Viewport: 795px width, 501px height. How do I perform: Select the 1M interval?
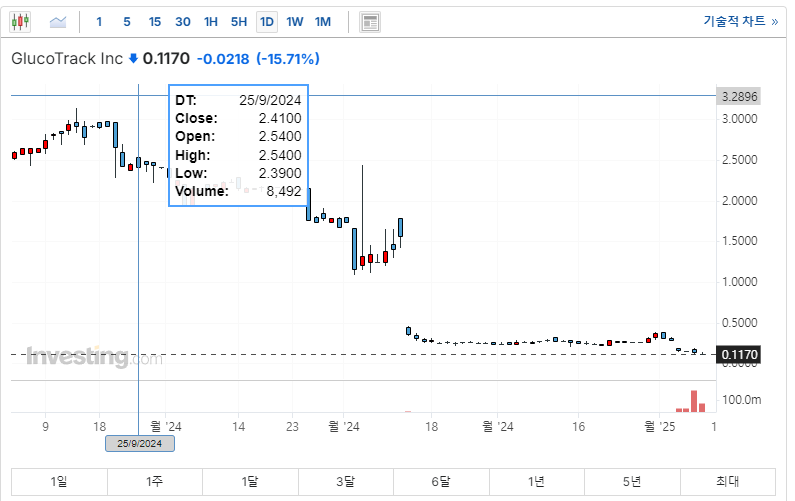[323, 22]
